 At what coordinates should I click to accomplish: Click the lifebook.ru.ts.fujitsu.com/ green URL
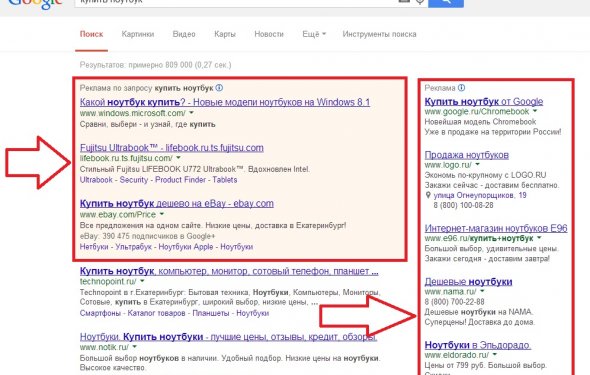click(x=126, y=158)
